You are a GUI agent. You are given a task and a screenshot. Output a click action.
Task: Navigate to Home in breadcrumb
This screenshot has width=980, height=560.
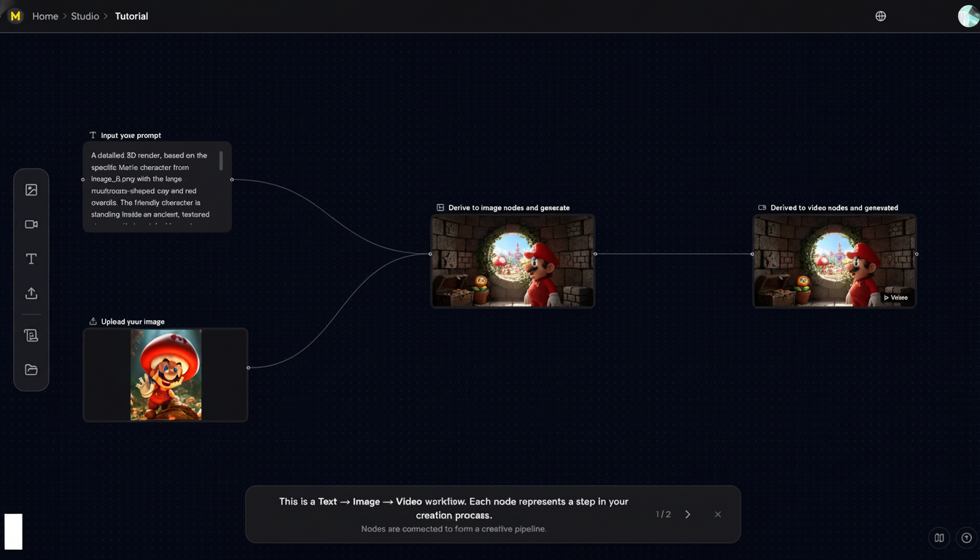click(45, 16)
